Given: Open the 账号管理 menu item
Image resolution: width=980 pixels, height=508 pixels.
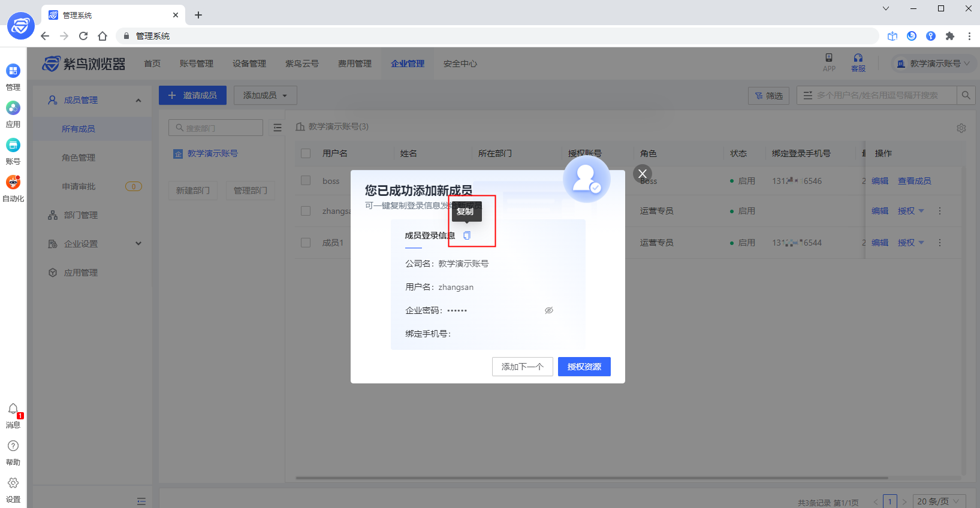Looking at the screenshot, I should tap(196, 63).
